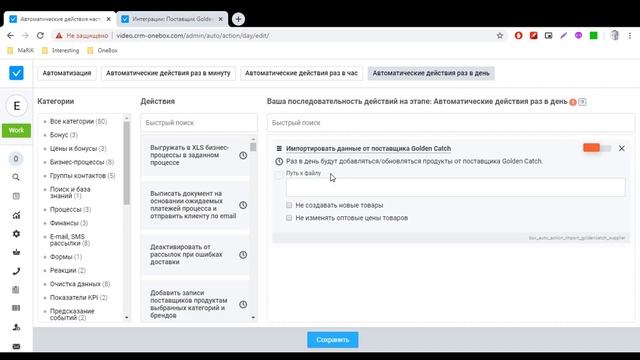Select the Финансы category

pos(69,223)
